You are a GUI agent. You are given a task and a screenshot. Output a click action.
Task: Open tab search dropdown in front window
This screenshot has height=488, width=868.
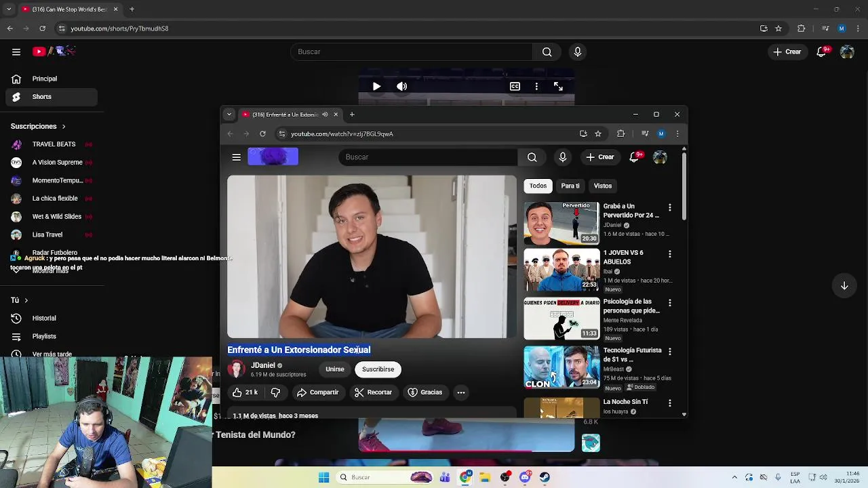point(229,115)
